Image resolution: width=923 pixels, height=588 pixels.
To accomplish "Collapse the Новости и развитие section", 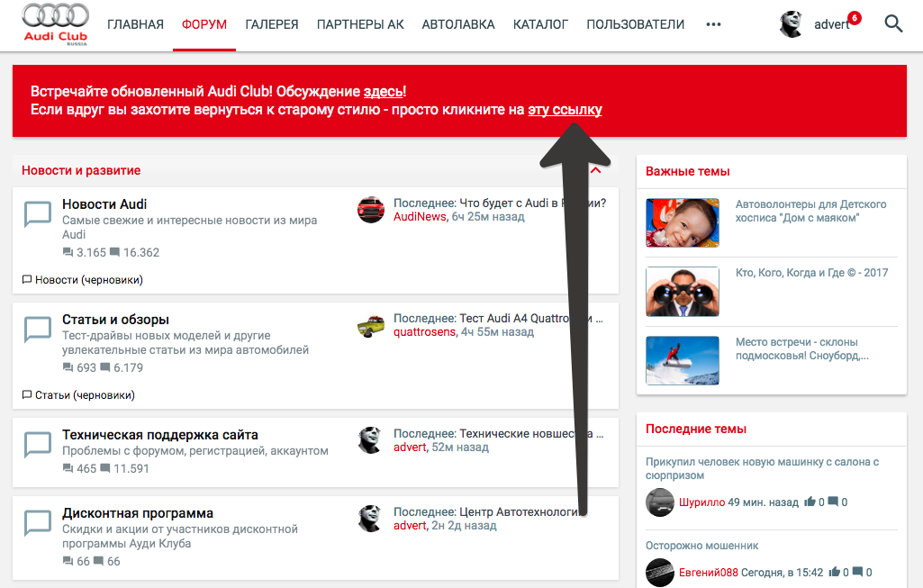I will click(596, 170).
